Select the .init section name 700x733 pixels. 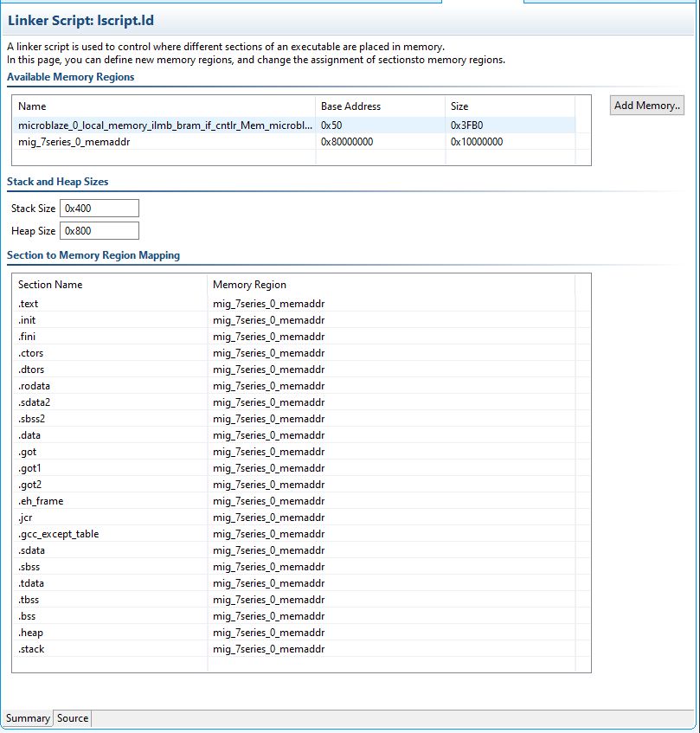(27, 319)
